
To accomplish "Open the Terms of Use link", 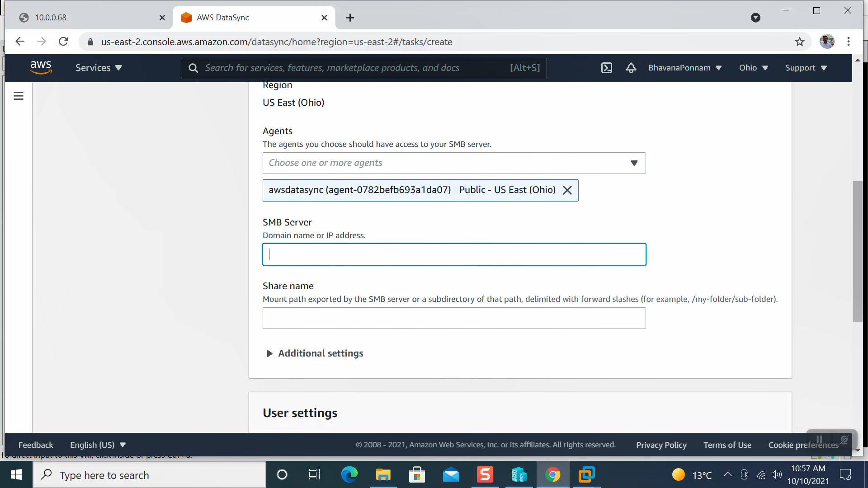I will [x=727, y=445].
